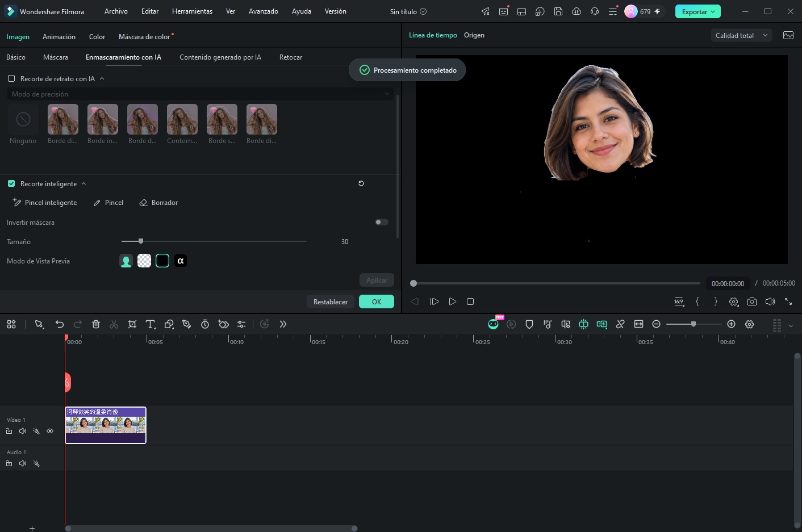Image resolution: width=802 pixels, height=532 pixels.
Task: Click the zoom out minus on timeline
Action: [657, 324]
